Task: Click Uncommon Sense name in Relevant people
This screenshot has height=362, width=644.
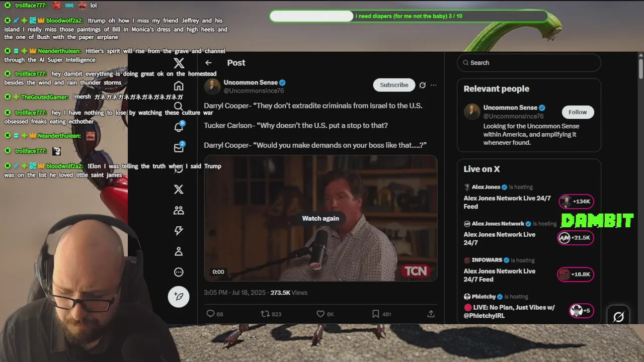Action: 510,108
